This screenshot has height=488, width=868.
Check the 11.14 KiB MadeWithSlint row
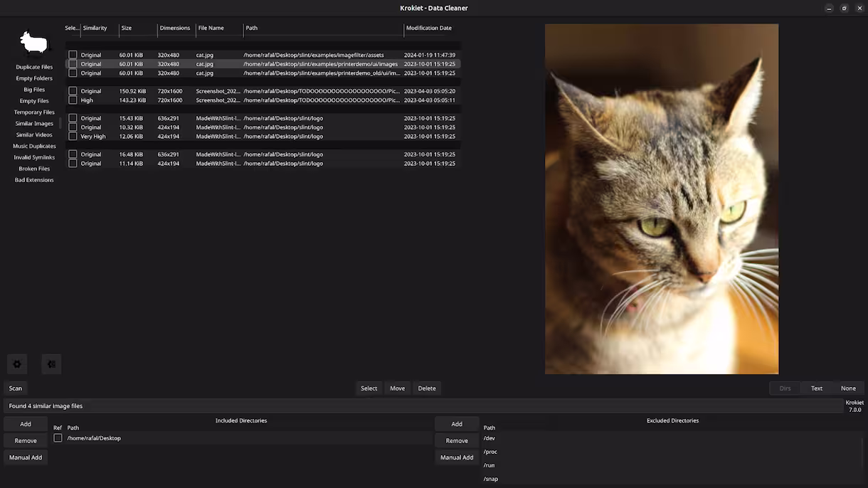(x=73, y=164)
